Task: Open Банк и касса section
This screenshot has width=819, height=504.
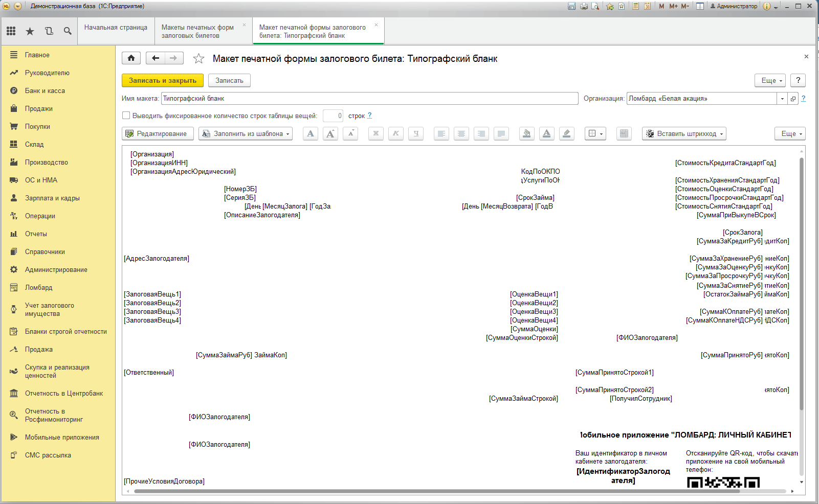Action: pos(58,90)
